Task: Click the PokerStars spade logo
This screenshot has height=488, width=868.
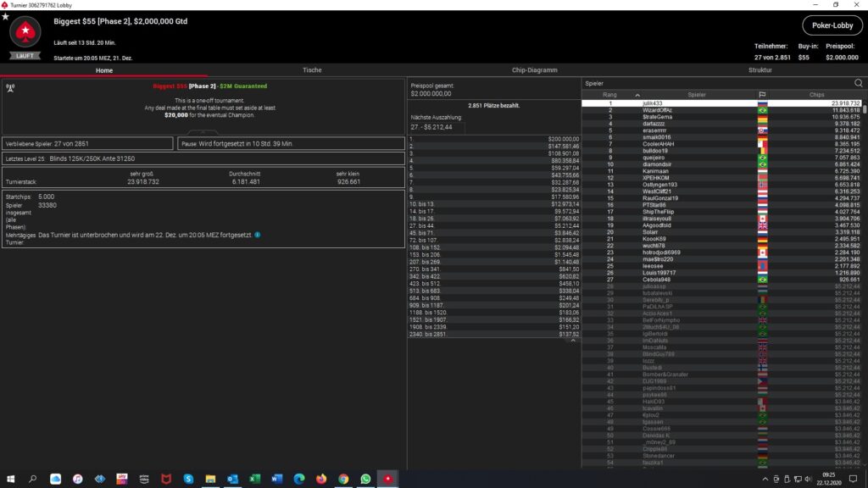Action: [25, 33]
